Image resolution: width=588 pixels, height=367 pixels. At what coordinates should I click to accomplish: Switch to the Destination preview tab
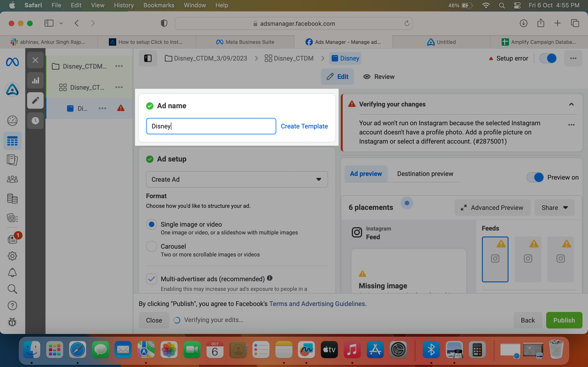(425, 174)
